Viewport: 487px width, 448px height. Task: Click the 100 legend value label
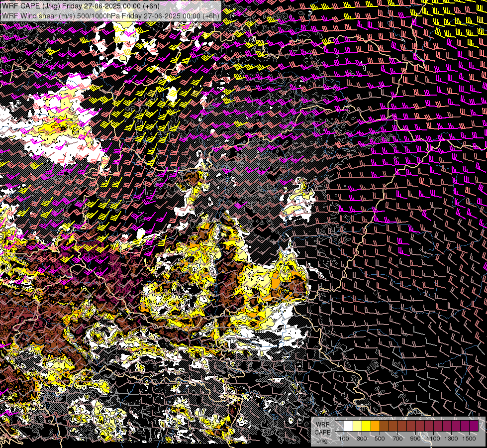coord(344,439)
